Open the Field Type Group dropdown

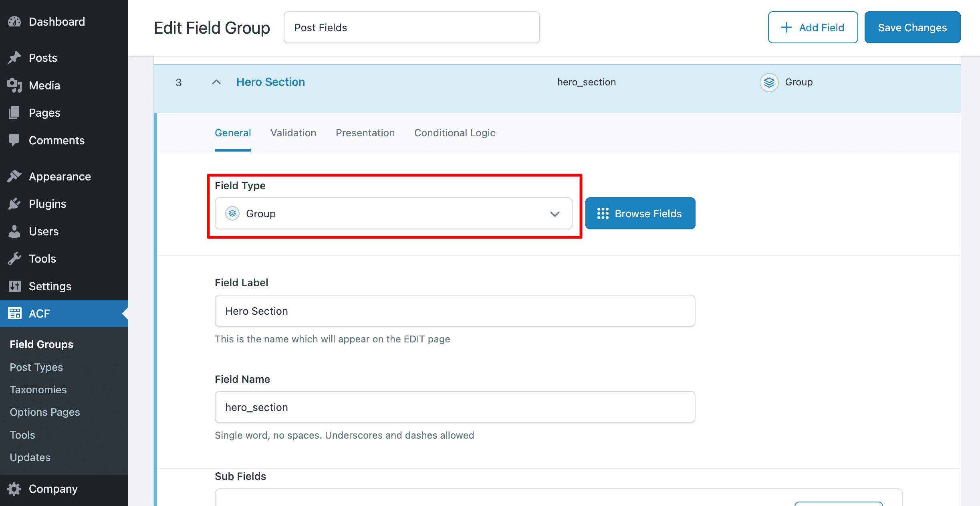393,214
